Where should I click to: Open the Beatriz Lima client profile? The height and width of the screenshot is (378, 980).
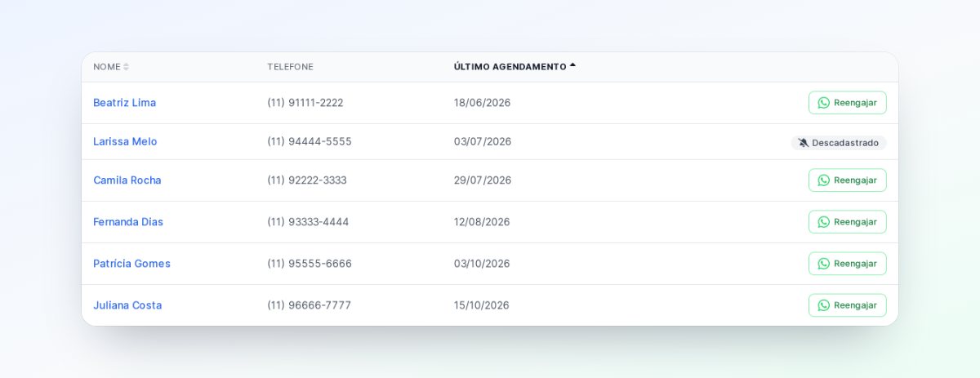click(x=124, y=103)
